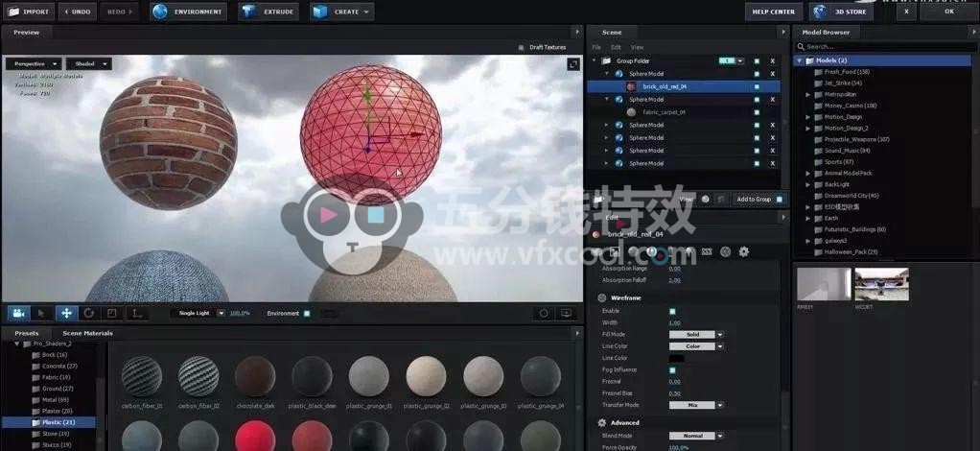Select the scale tool icon
Viewport: 980px width, 451px height.
tap(112, 313)
